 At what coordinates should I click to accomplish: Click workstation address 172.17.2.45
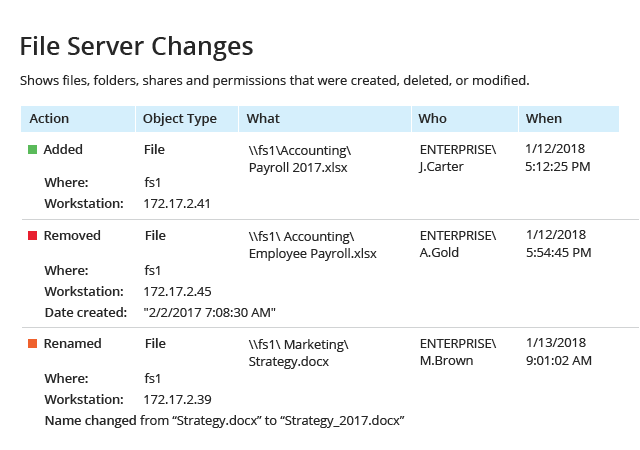(178, 291)
